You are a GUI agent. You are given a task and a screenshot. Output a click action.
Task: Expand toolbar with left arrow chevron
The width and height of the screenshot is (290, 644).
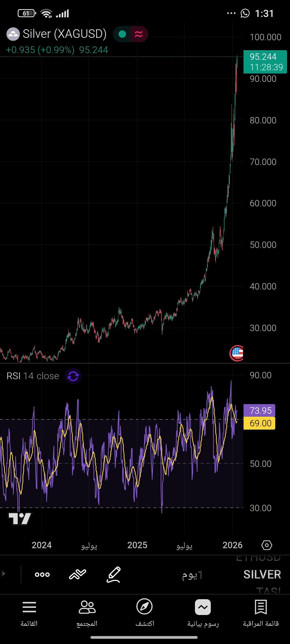coord(3,574)
